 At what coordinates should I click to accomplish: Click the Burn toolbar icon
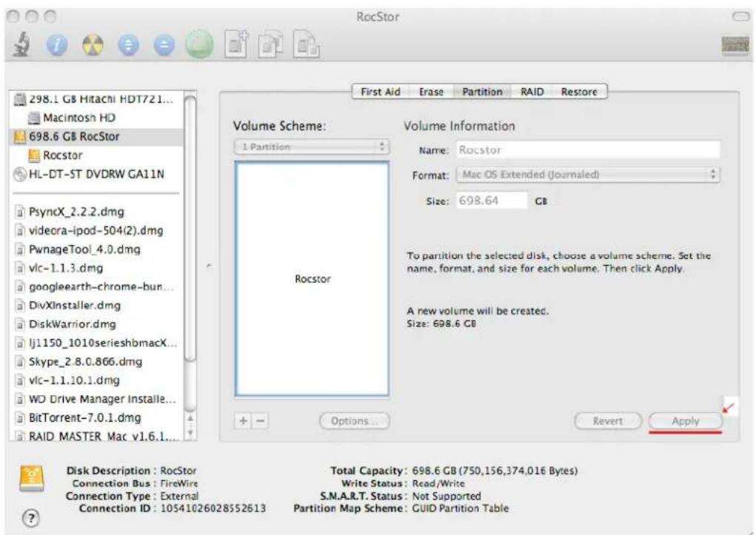pos(93,45)
